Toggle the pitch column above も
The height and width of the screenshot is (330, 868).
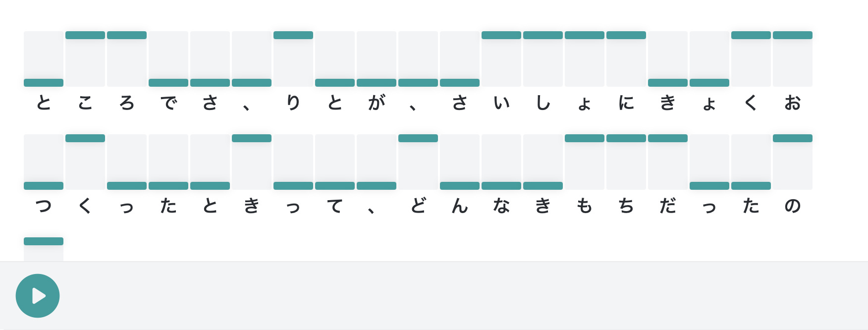pos(585,162)
